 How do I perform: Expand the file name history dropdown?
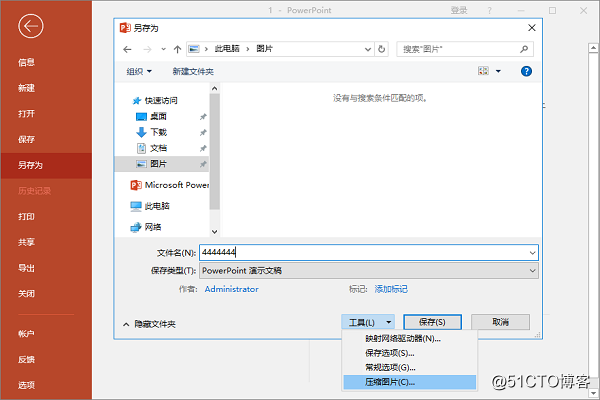pyautogui.click(x=532, y=253)
